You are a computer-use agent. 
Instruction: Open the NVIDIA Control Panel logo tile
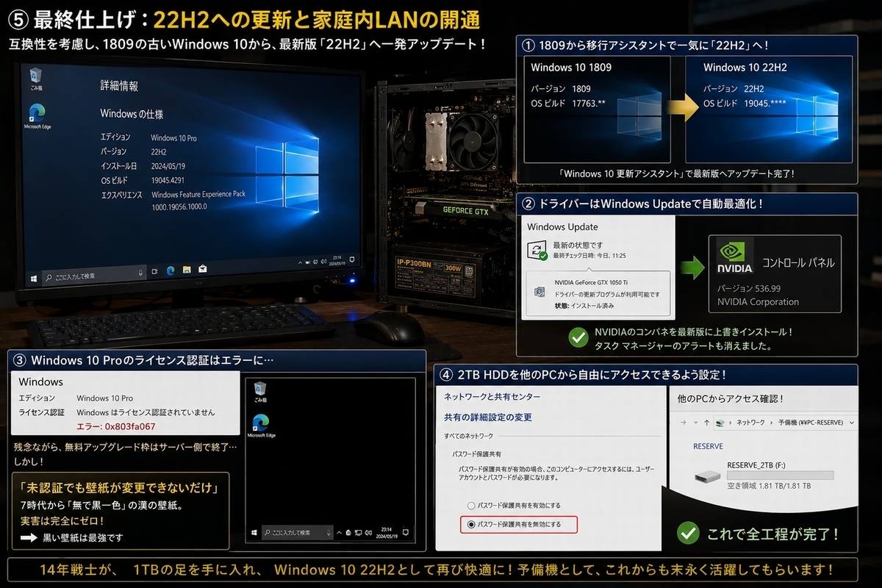[735, 257]
